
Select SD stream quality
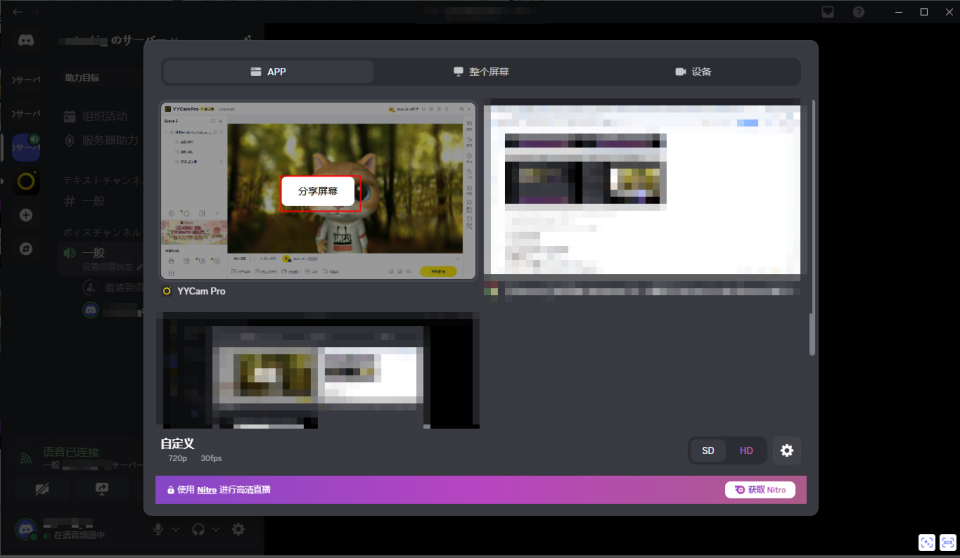tap(708, 451)
